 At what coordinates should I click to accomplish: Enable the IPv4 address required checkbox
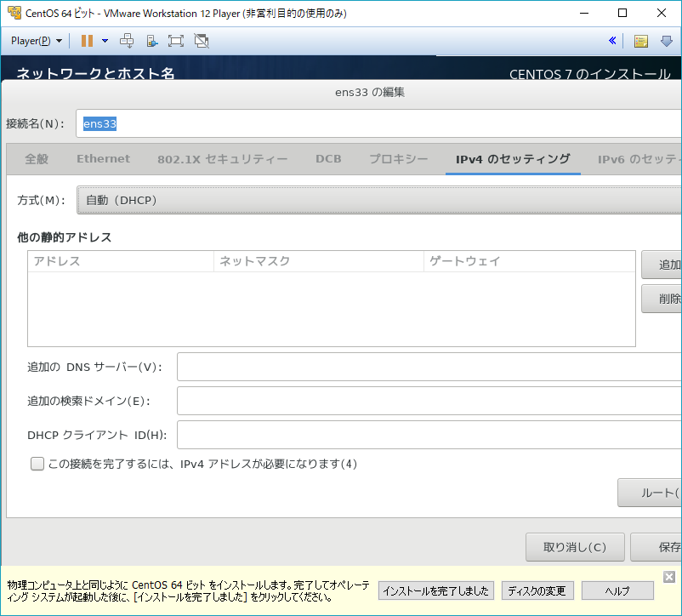37,464
